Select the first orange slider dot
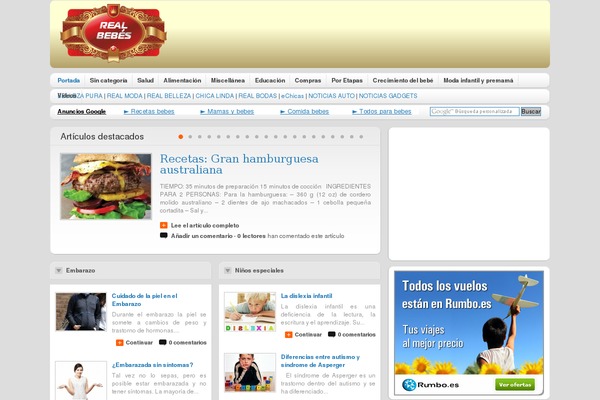 pos(181,137)
